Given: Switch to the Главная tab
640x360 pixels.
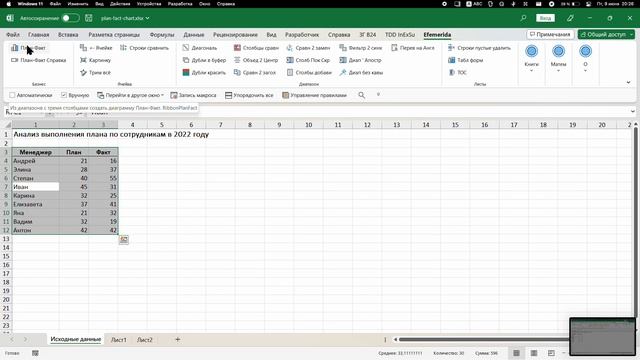Looking at the screenshot, I should click(38, 35).
